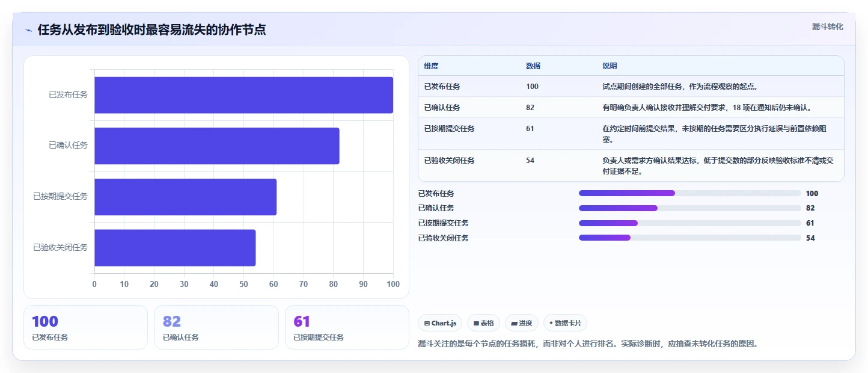The image size is (868, 373).
Task: Click the 已确认任务 label on the chart axis
Action: tap(68, 146)
